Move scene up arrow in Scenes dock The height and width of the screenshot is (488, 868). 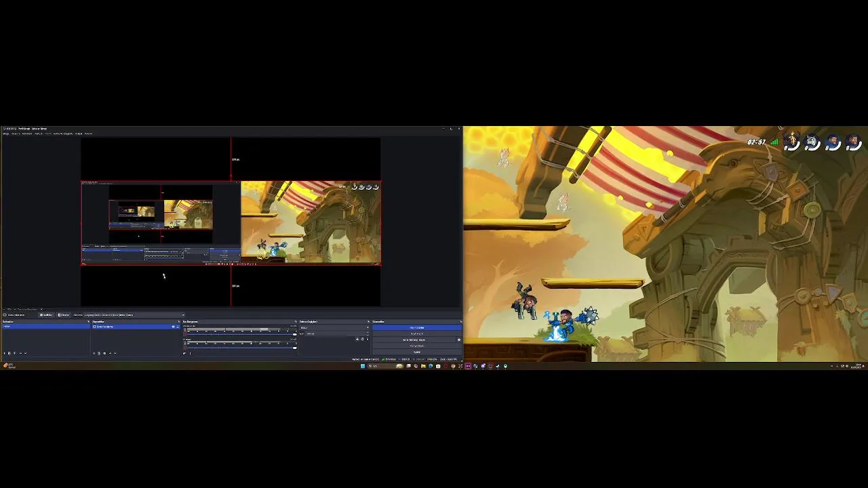click(x=20, y=353)
